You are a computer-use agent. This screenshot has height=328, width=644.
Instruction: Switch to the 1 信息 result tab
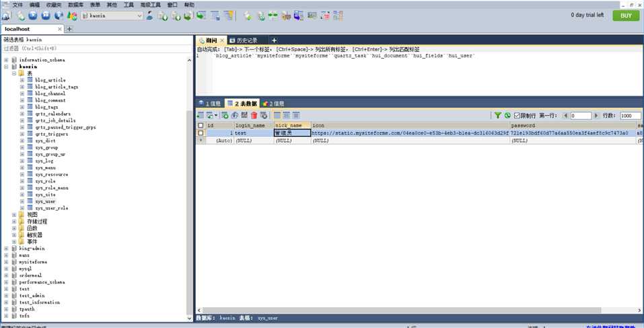click(210, 104)
